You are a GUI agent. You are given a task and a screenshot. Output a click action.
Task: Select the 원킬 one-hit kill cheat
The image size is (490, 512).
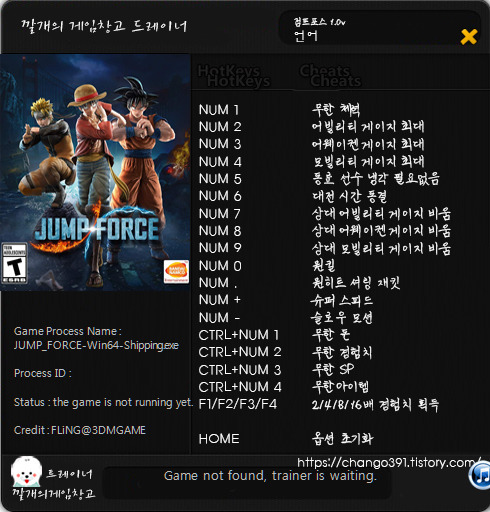tap(324, 266)
